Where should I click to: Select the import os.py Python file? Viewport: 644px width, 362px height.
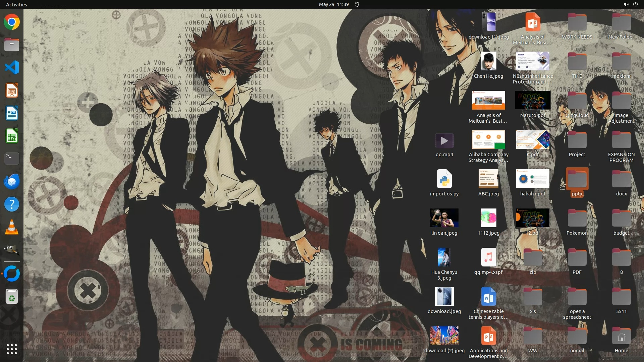tap(444, 179)
